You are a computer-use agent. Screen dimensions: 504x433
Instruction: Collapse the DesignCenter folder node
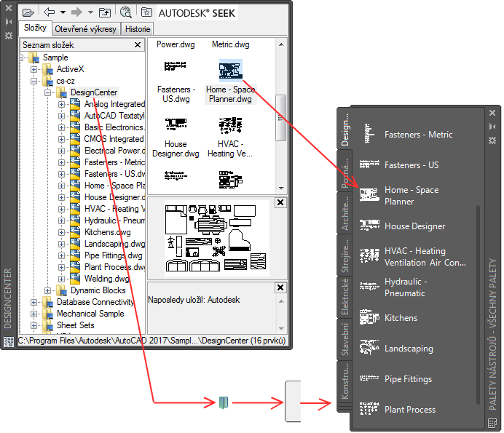tap(47, 93)
